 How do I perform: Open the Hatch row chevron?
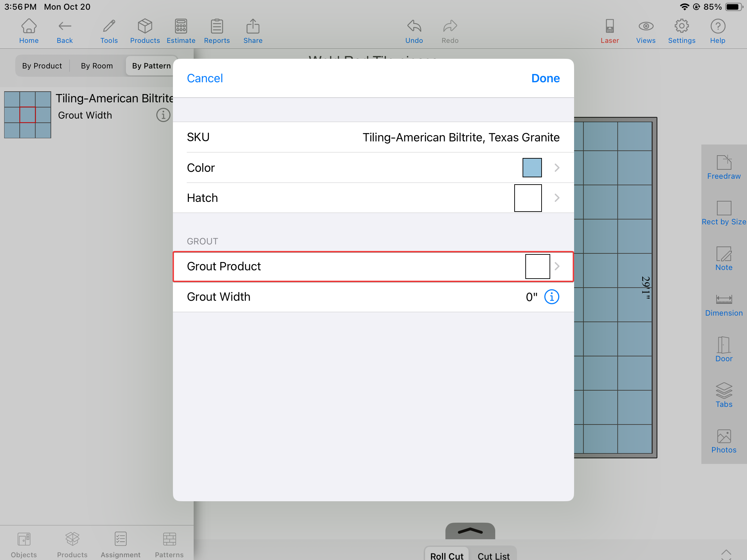point(557,198)
